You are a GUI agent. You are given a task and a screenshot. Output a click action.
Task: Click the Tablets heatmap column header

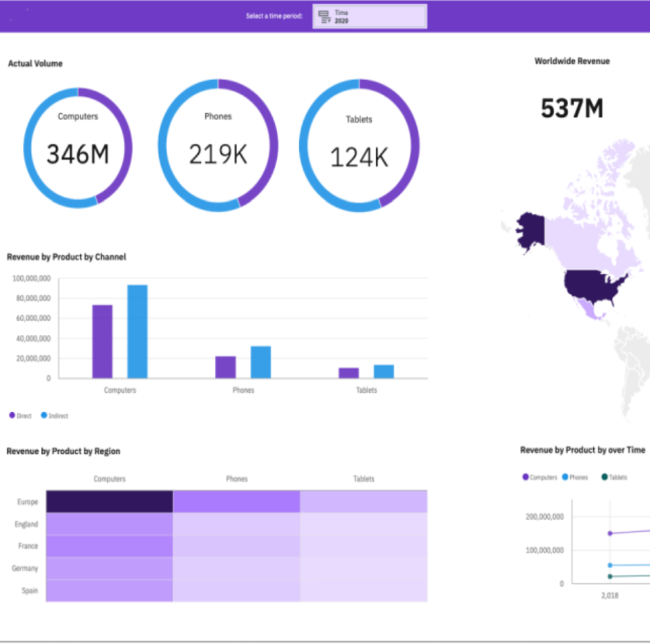[364, 479]
